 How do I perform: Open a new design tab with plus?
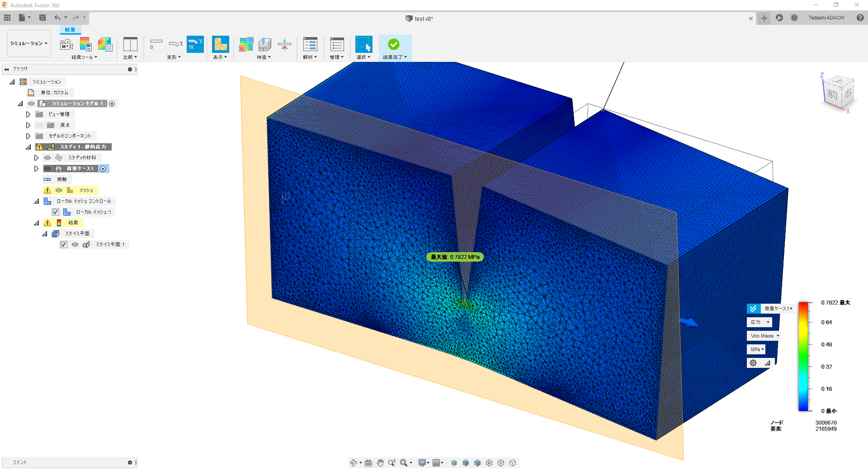764,18
